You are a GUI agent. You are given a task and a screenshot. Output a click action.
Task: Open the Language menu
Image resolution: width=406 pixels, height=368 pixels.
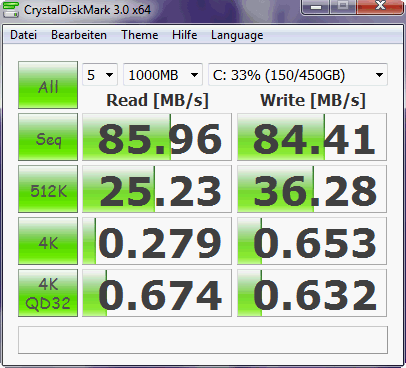pyautogui.click(x=237, y=35)
